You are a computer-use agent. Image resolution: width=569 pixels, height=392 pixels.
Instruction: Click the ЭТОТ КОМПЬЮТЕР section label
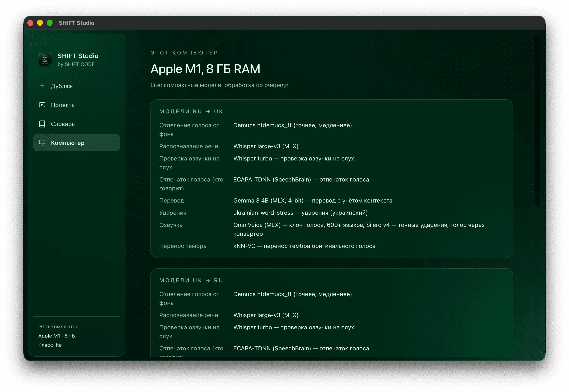tap(184, 53)
